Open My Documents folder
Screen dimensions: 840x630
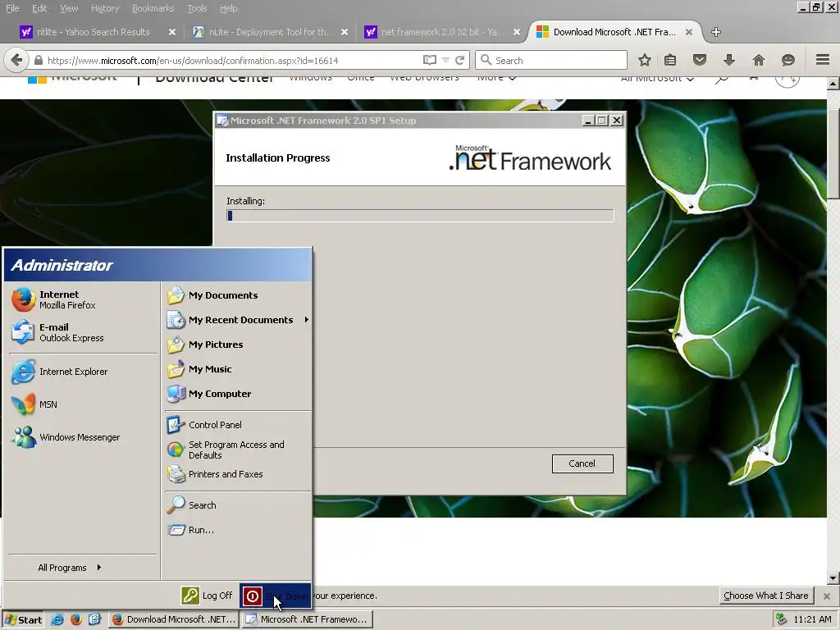point(237,295)
